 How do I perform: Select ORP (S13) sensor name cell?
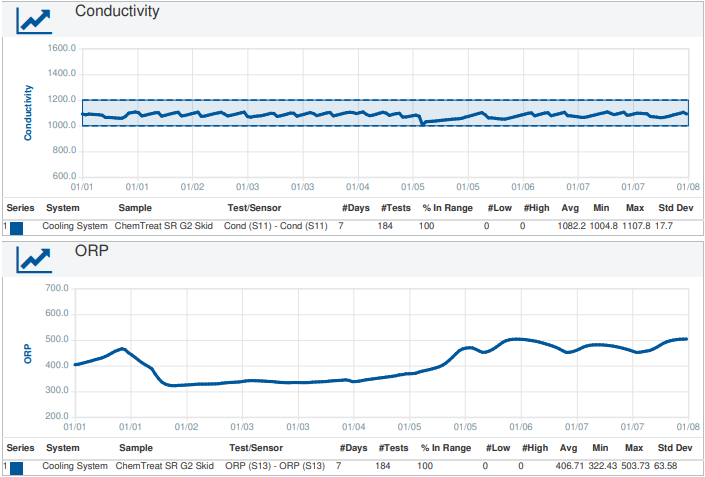[274, 466]
